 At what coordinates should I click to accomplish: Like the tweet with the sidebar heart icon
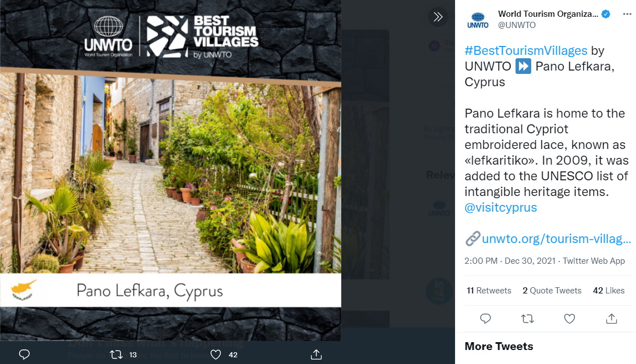[x=569, y=319]
